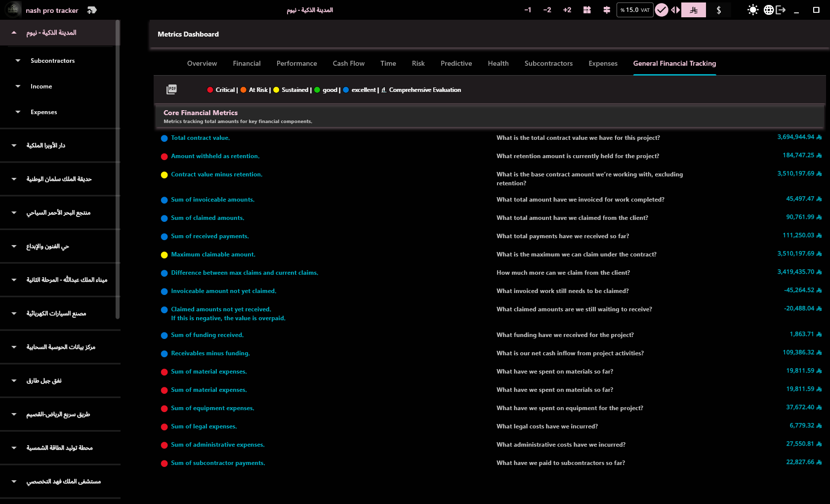The width and height of the screenshot is (830, 504).
Task: Toggle light theme sun icon
Action: pyautogui.click(x=752, y=10)
